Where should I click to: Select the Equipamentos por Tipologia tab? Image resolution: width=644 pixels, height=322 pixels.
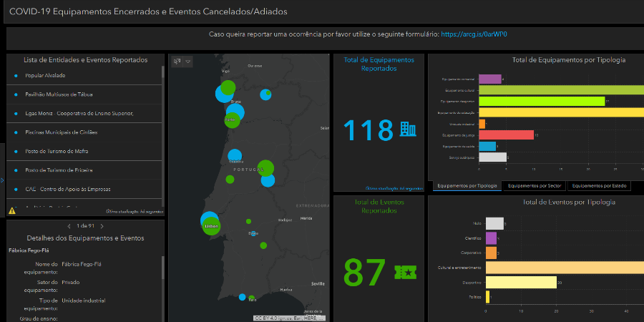tap(467, 186)
